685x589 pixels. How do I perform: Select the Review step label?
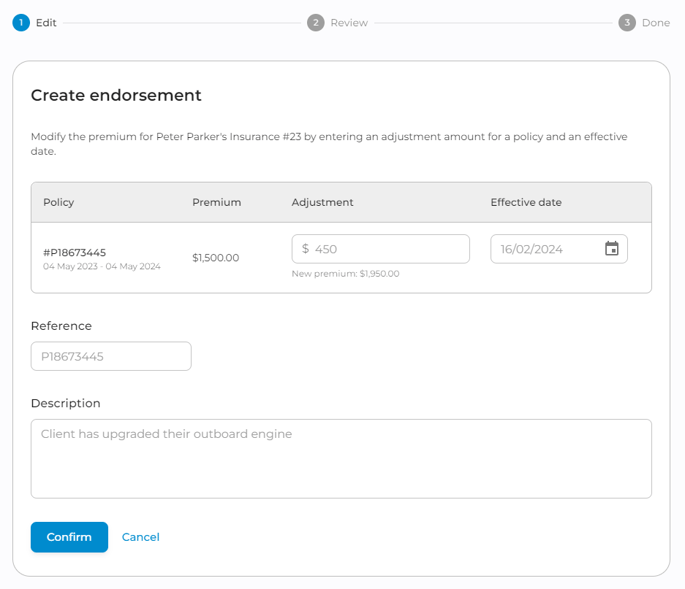coord(349,22)
